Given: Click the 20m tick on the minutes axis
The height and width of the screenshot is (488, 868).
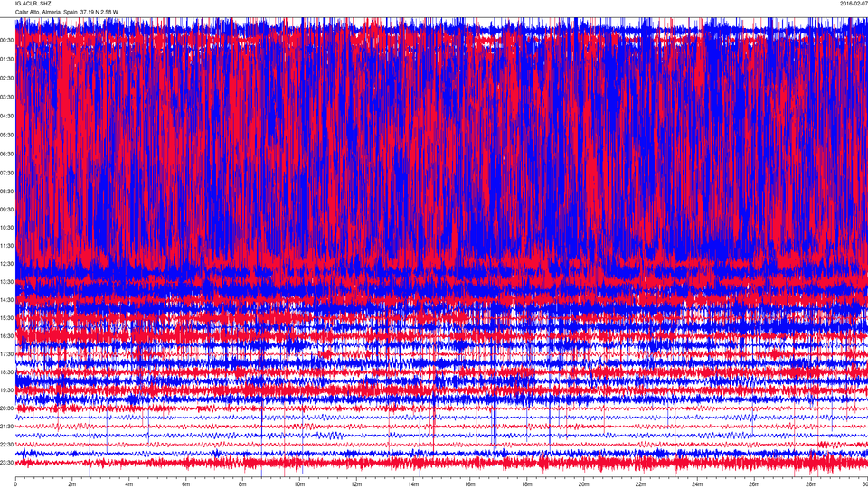Looking at the screenshot, I should (x=583, y=483).
